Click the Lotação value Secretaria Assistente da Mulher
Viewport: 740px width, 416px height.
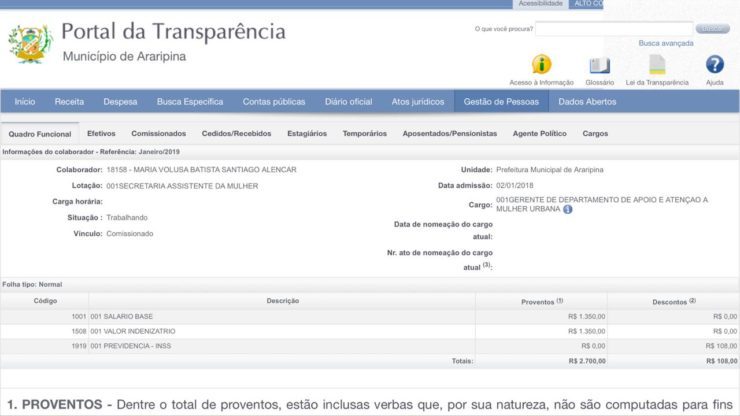point(182,186)
